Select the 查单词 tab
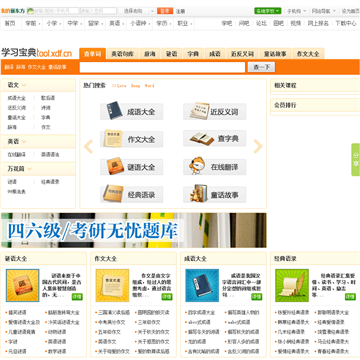This screenshot has height=360, width=360. click(x=92, y=54)
